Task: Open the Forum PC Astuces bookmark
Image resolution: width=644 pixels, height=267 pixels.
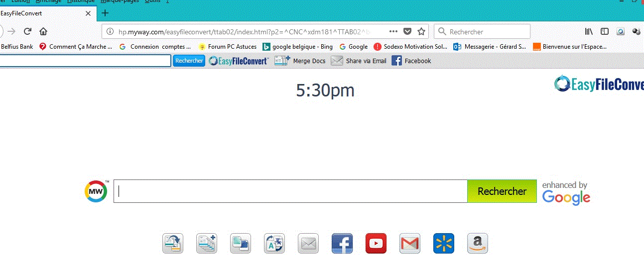Action: (x=228, y=47)
